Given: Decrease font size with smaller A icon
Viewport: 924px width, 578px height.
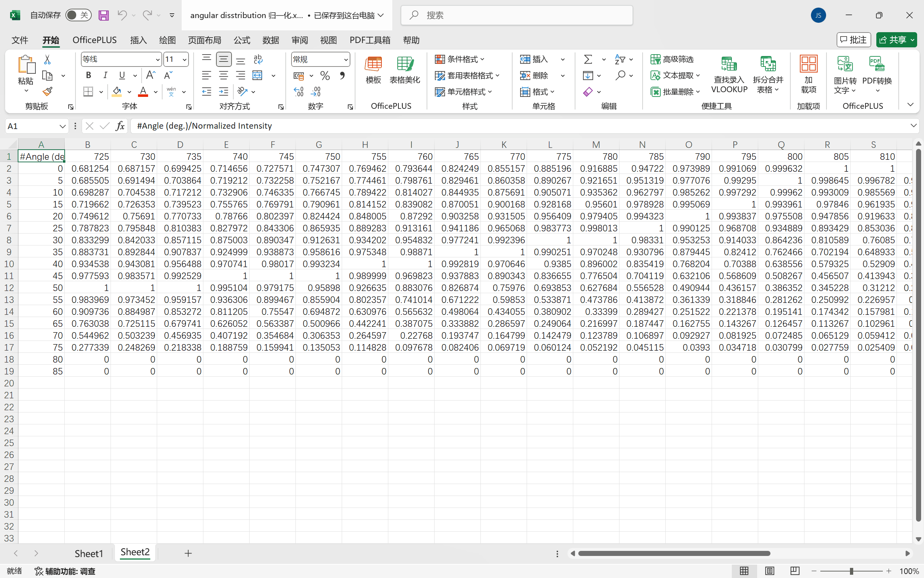Looking at the screenshot, I should point(168,75).
